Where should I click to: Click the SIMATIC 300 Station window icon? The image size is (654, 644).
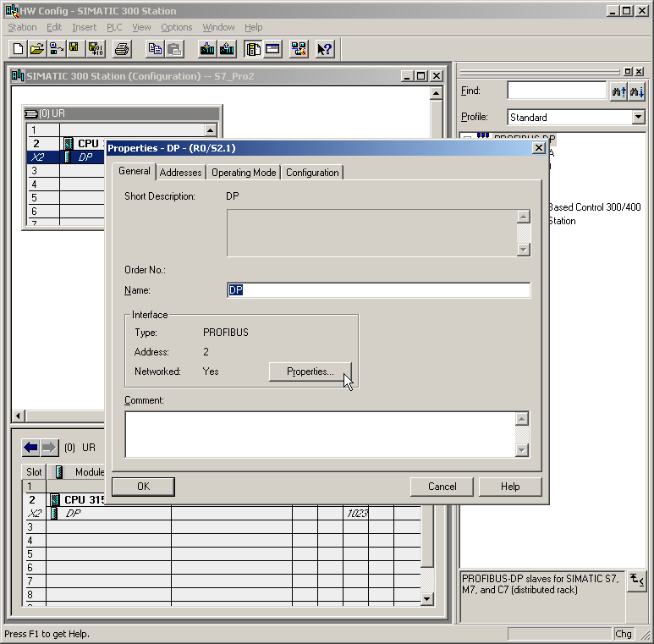tap(18, 76)
